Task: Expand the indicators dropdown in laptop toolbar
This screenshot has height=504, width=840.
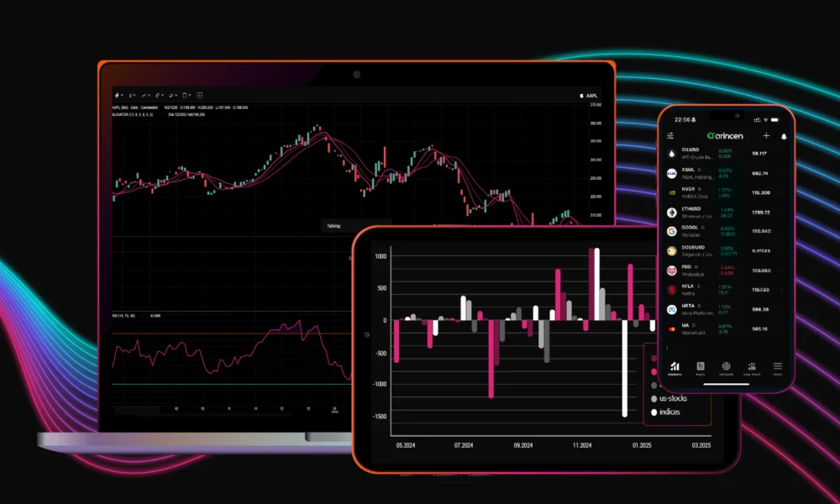Action: 145,95
